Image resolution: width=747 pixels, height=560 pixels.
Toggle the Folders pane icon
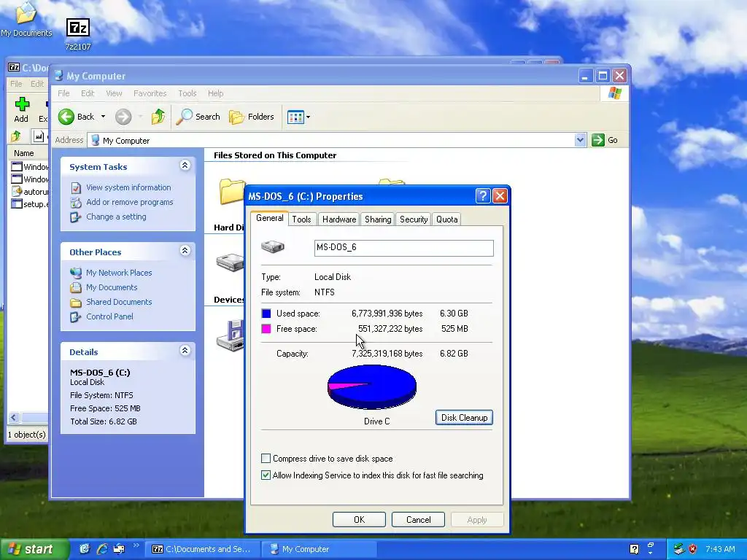(x=236, y=117)
